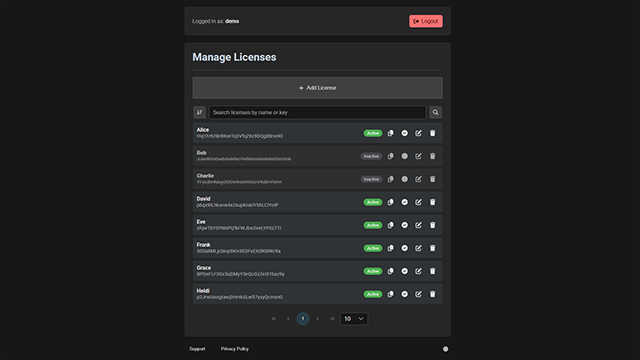This screenshot has width=640, height=360.
Task: Activate Charlie's license with circle toggle
Action: 404,179
